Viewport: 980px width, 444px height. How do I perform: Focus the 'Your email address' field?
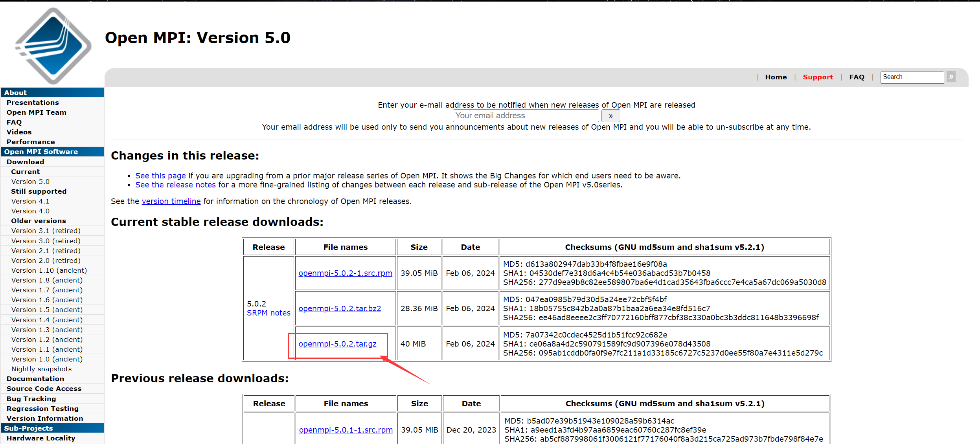pyautogui.click(x=526, y=116)
